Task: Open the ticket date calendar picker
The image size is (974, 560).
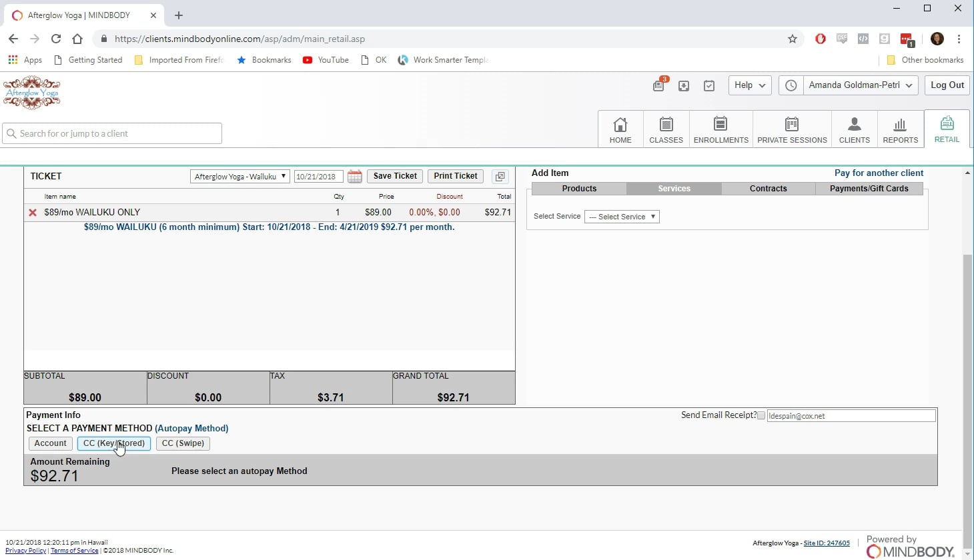Action: pos(354,177)
